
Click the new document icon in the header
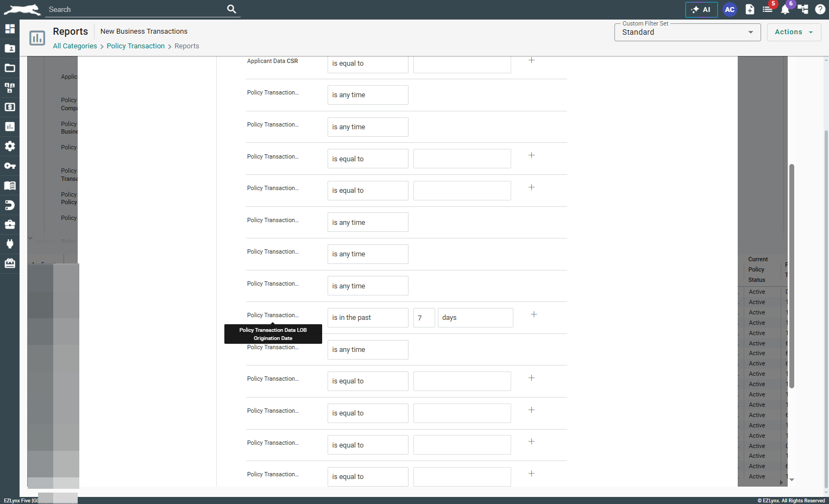750,9
